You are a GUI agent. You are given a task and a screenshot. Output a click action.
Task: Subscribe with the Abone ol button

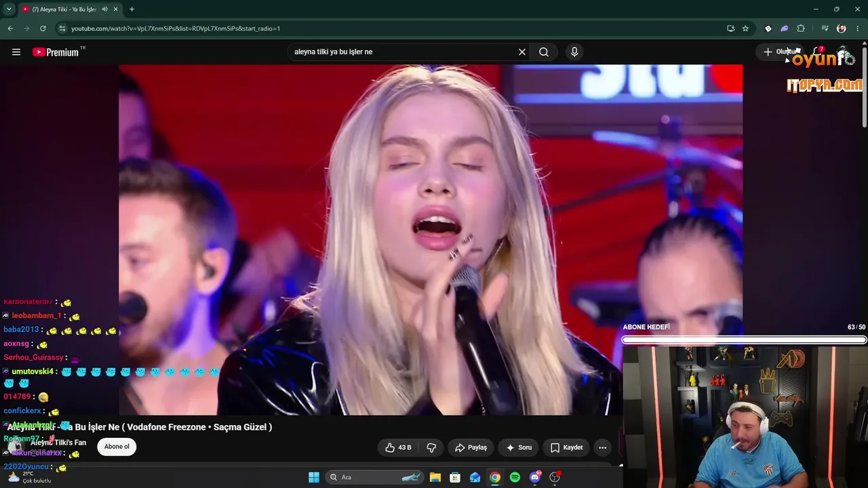click(117, 447)
